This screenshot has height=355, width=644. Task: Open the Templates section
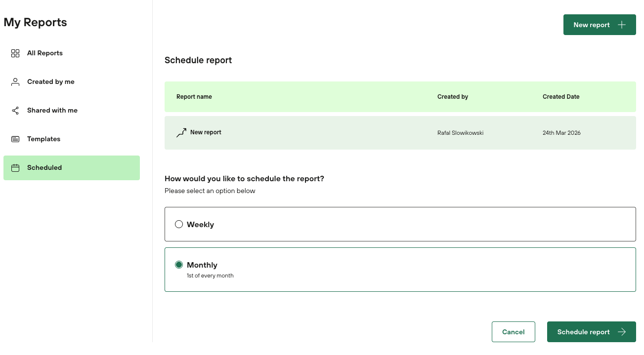pos(44,139)
